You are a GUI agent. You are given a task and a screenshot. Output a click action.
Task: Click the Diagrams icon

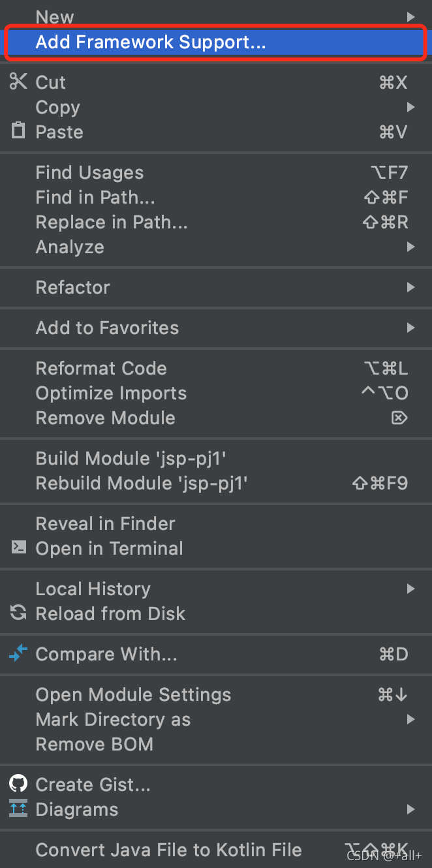(18, 809)
